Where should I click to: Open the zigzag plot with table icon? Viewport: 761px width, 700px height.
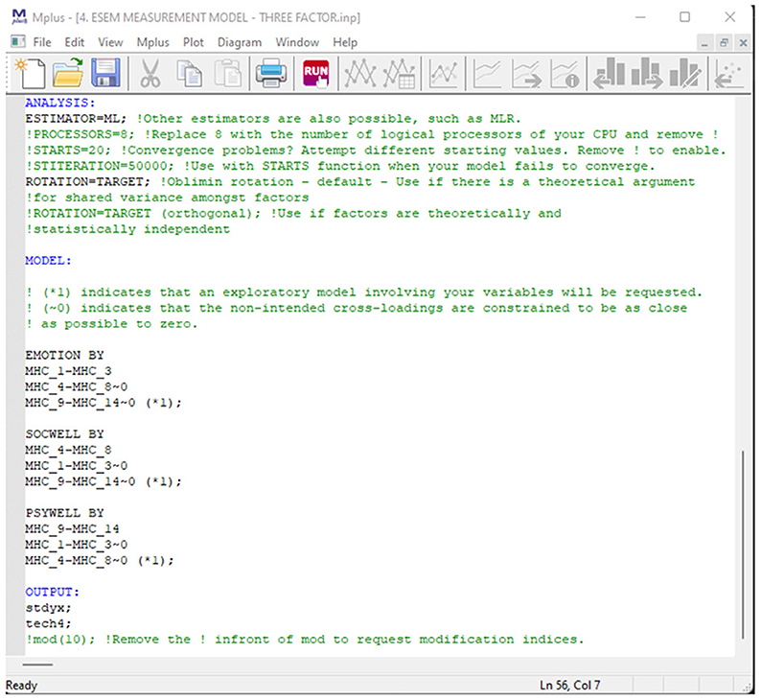pos(399,73)
